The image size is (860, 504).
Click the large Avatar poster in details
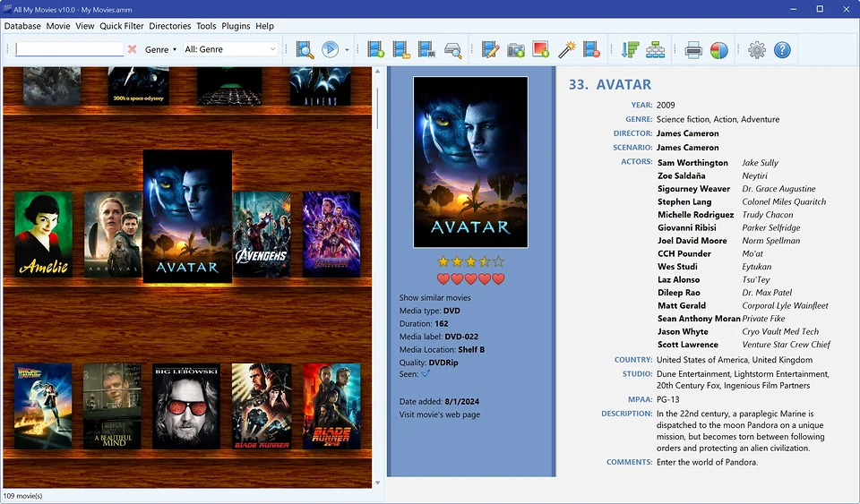pos(470,162)
